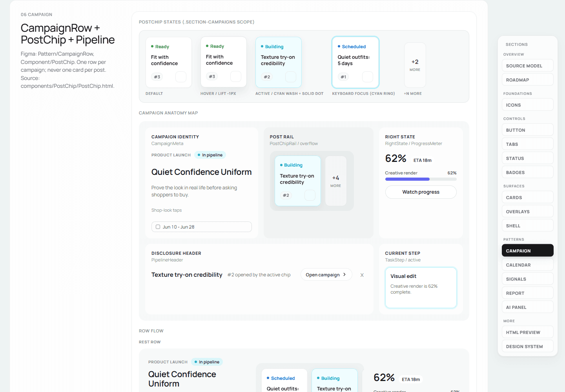Dismiss the disclosure header with the X icon
This screenshot has width=565, height=392.
[362, 275]
